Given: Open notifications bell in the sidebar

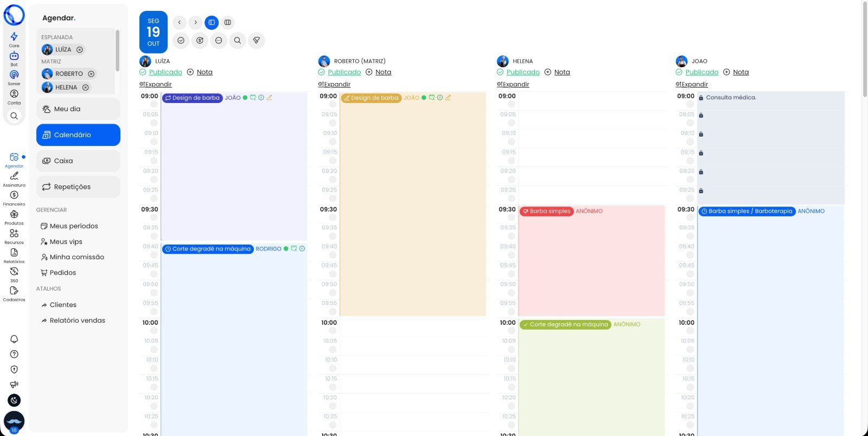Looking at the screenshot, I should click(14, 339).
